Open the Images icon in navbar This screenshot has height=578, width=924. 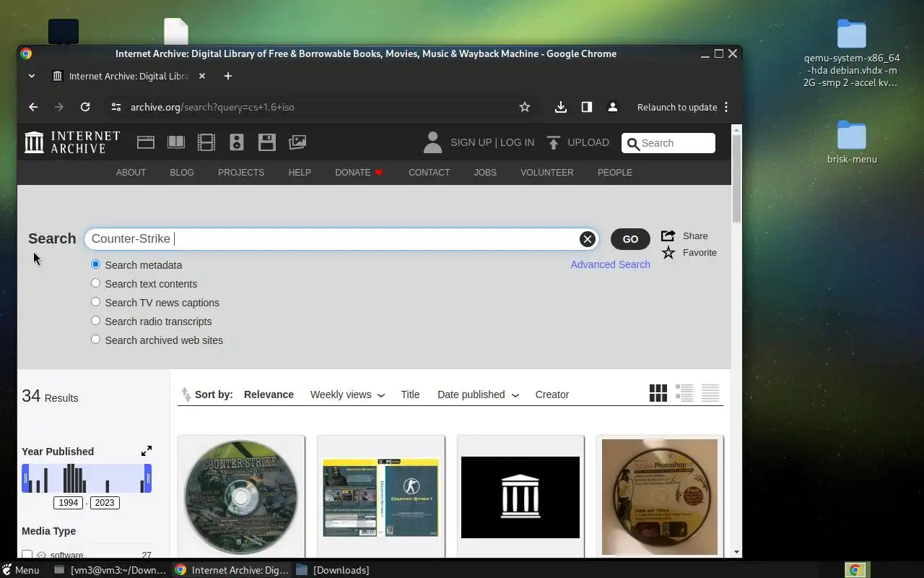tap(297, 142)
